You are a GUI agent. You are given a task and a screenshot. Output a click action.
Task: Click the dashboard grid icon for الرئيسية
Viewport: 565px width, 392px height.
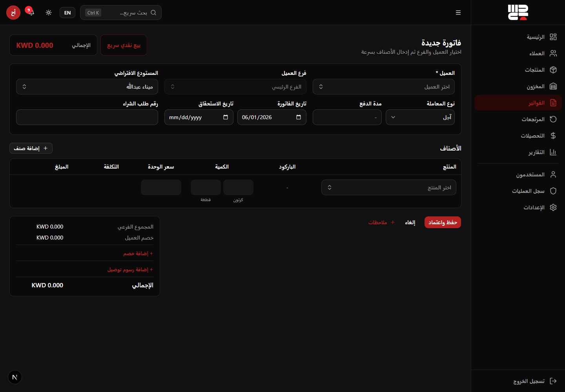[x=553, y=37]
